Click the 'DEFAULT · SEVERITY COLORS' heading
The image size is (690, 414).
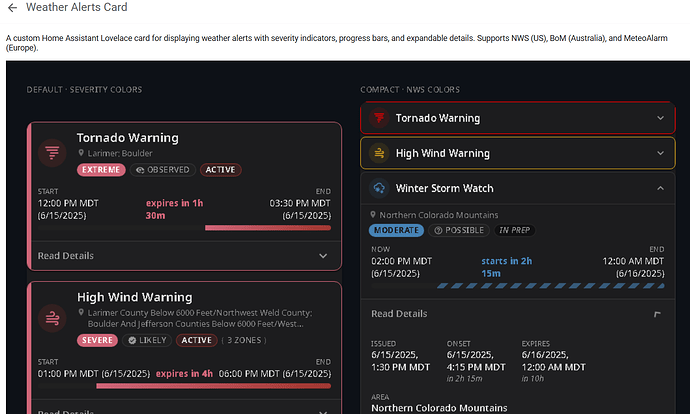coord(84,90)
